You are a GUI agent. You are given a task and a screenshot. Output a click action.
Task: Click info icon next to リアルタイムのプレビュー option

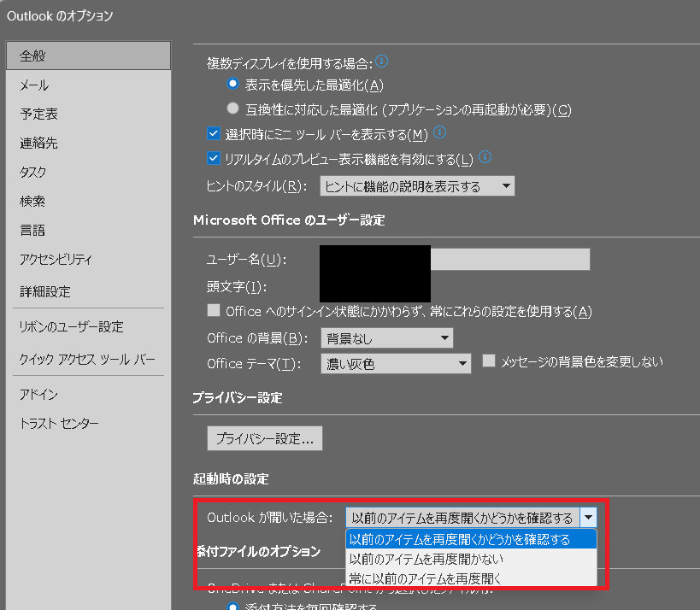485,157
